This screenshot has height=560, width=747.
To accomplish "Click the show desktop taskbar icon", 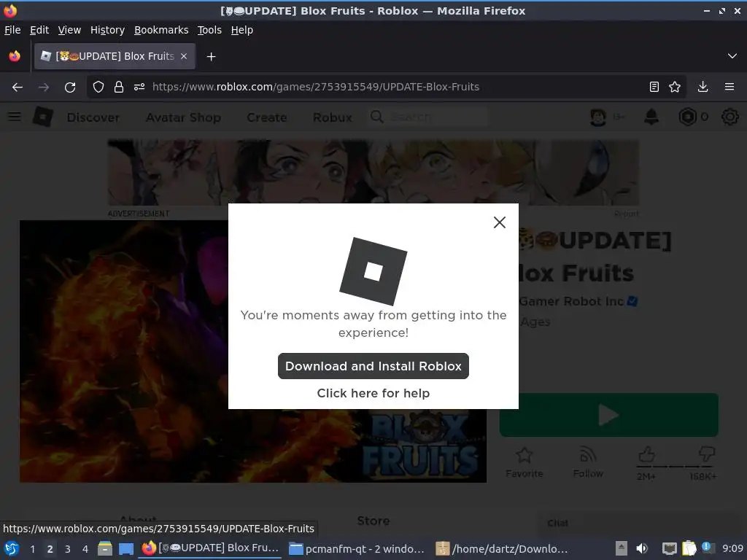I will (x=125, y=548).
